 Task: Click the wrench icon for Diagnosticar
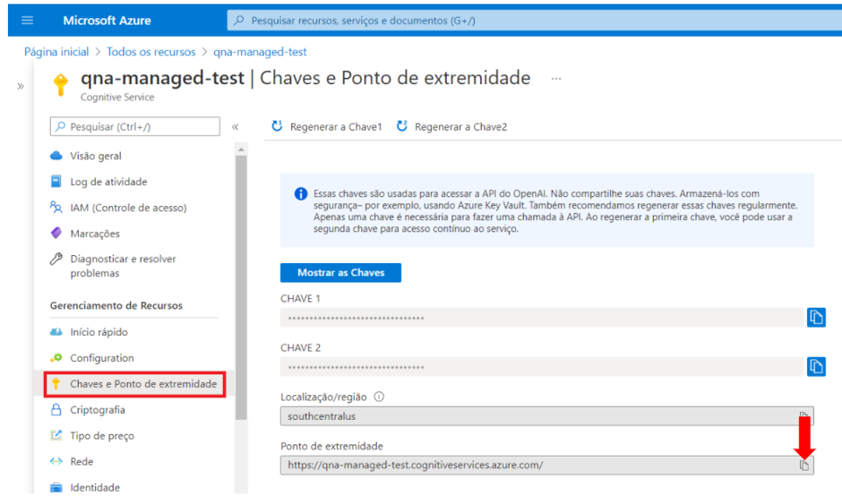pos(56,259)
